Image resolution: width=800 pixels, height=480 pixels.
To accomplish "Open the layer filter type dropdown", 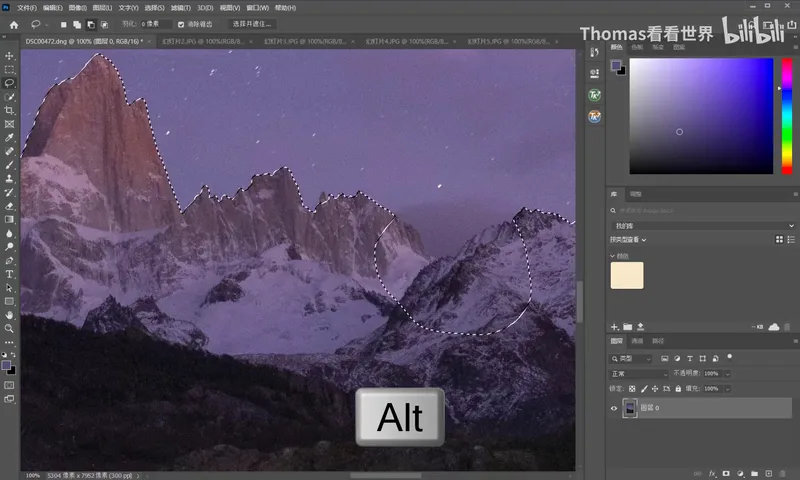I will (631, 359).
